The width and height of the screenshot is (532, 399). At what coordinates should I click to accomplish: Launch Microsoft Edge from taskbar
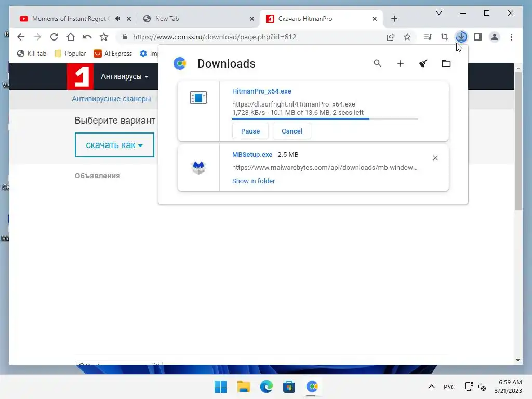[x=267, y=387]
